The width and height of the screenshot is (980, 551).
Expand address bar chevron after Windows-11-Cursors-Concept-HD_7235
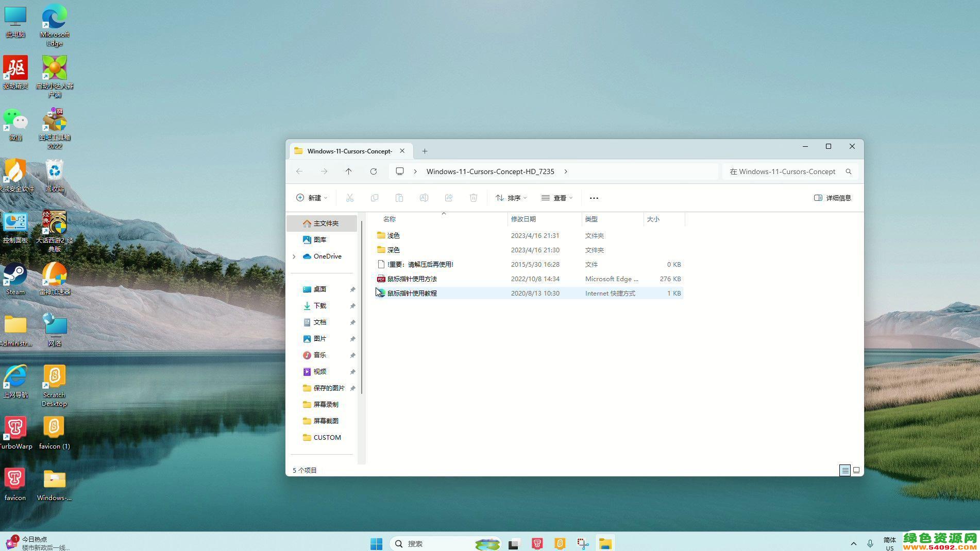566,171
